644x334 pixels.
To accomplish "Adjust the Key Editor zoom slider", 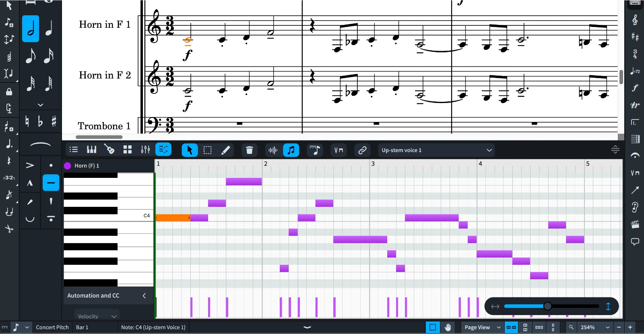I will (547, 306).
